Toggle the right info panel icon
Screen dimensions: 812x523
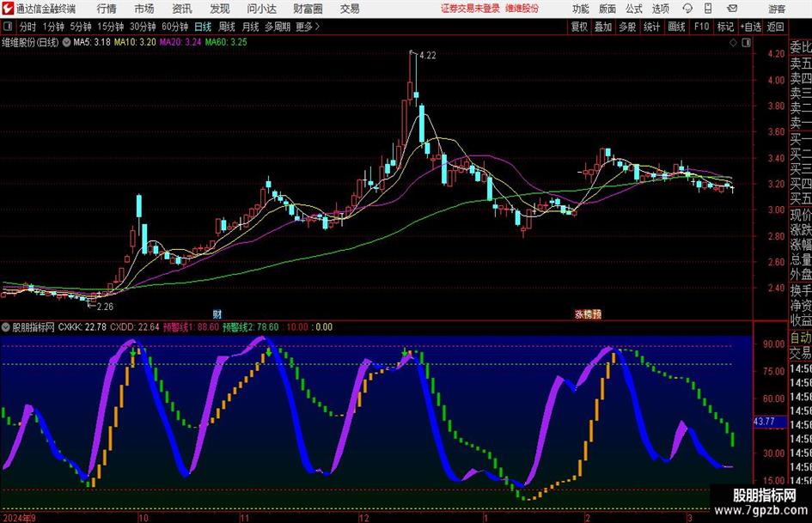[746, 43]
